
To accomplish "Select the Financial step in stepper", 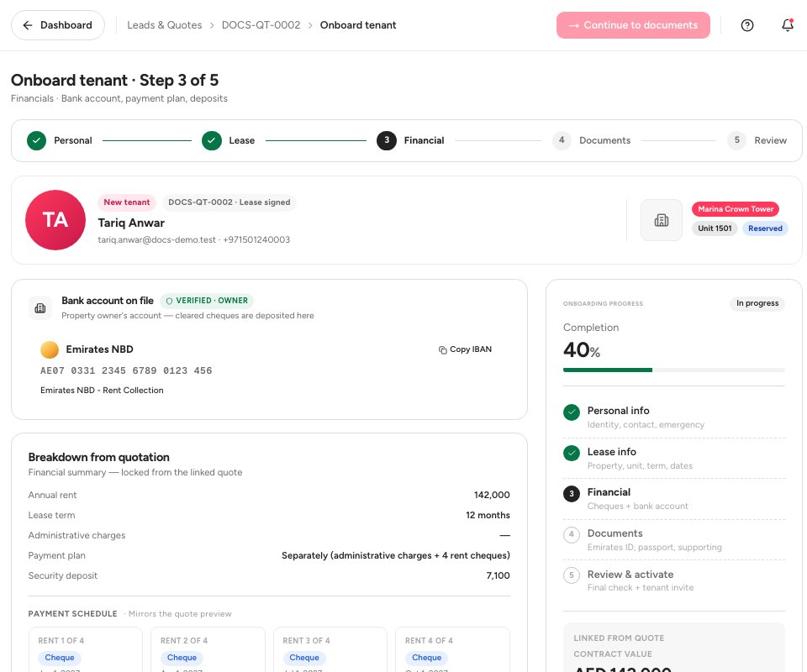I will tap(410, 140).
